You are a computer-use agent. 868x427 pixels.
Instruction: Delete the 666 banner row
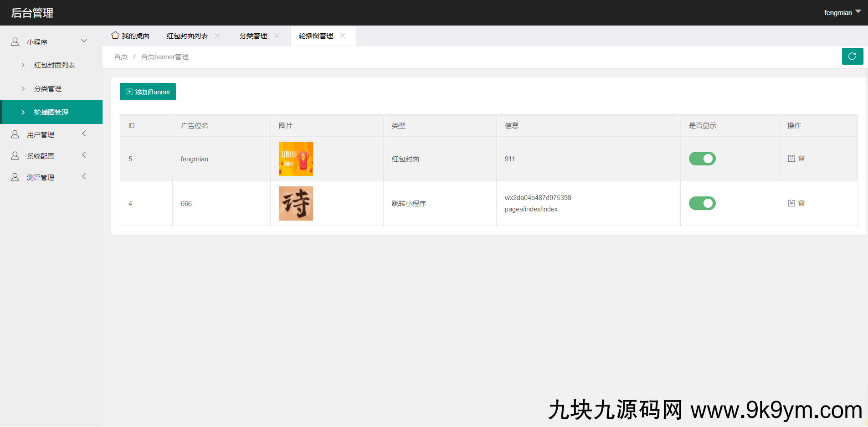[801, 203]
